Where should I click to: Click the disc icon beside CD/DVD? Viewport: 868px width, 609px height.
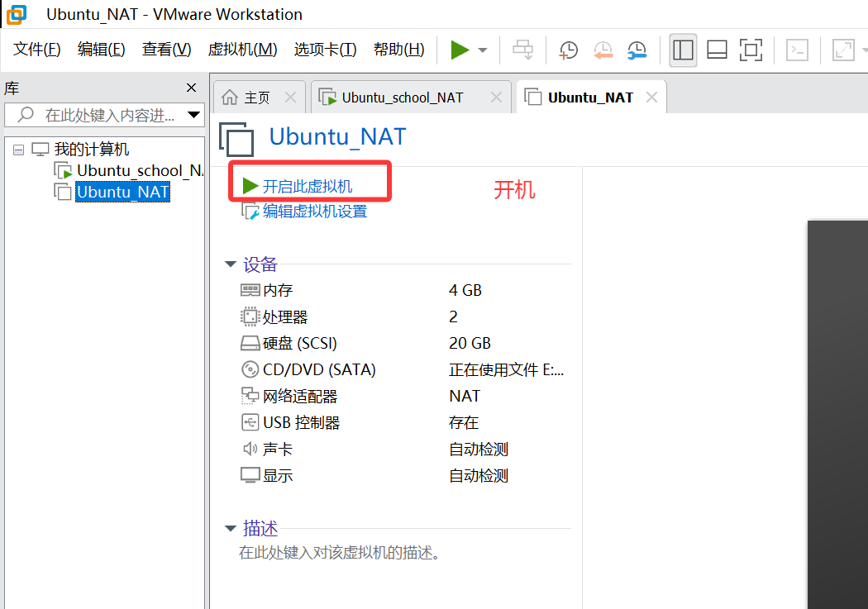(250, 369)
